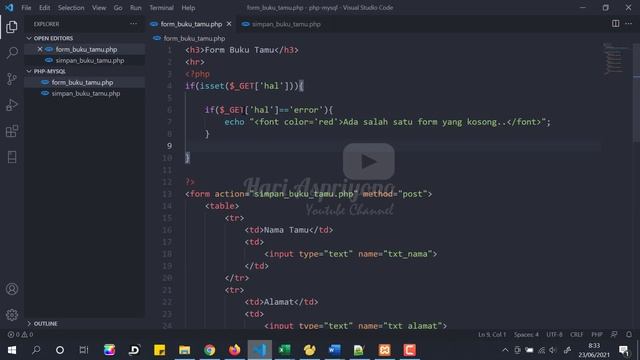Open Chrome from the taskbar
Screen dimensions: 640x360
[209, 350]
